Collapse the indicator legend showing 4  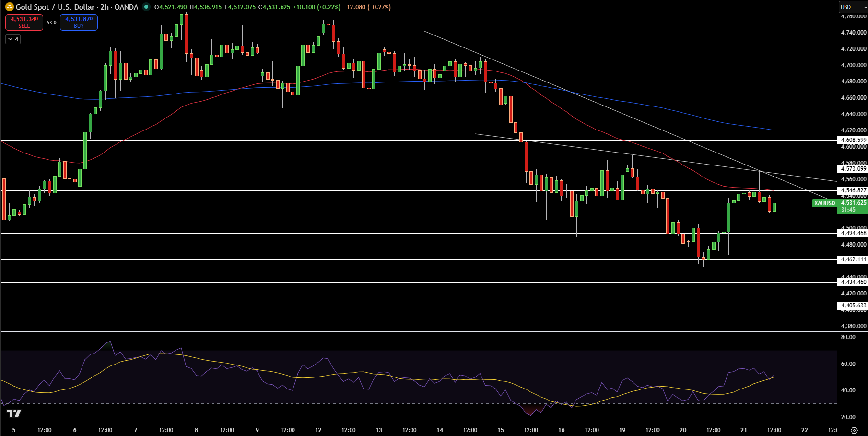click(x=13, y=39)
